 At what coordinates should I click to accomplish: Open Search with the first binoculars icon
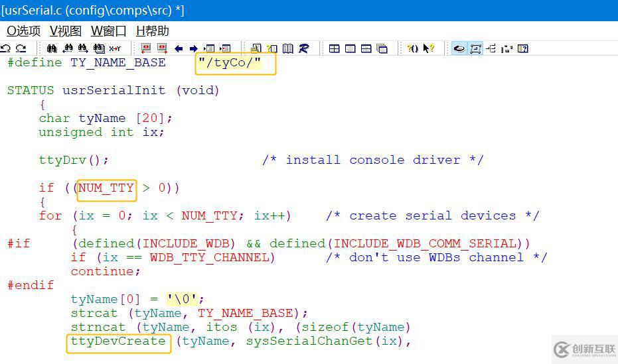pos(52,48)
